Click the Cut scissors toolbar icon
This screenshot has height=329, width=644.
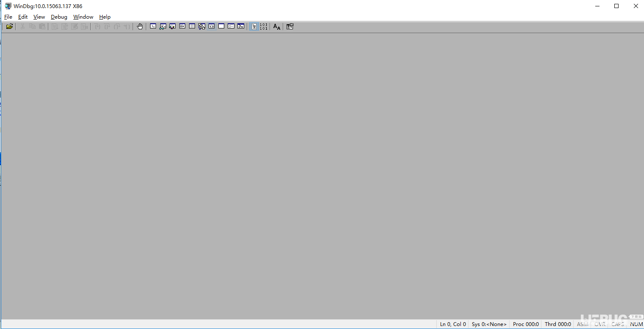[x=22, y=26]
